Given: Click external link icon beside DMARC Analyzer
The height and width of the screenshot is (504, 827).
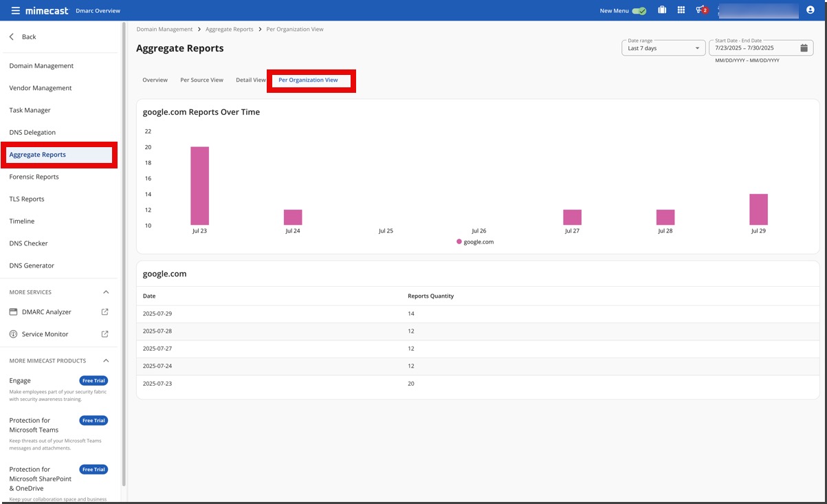Looking at the screenshot, I should pyautogui.click(x=105, y=312).
